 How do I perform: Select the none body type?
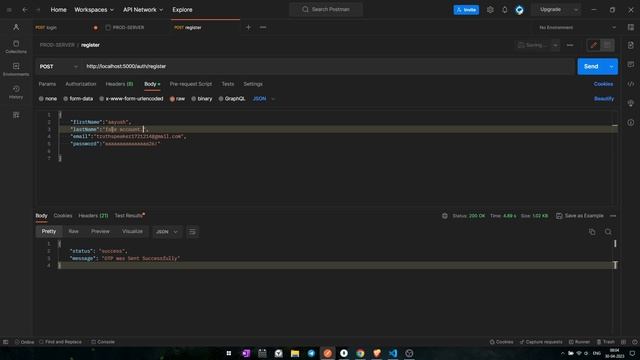point(48,99)
